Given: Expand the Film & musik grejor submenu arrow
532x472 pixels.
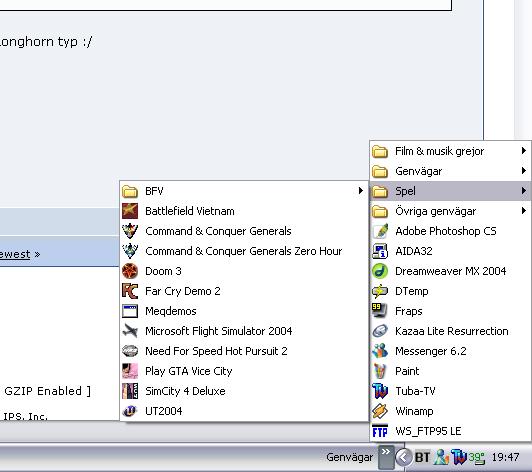Looking at the screenshot, I should click(x=524, y=151).
